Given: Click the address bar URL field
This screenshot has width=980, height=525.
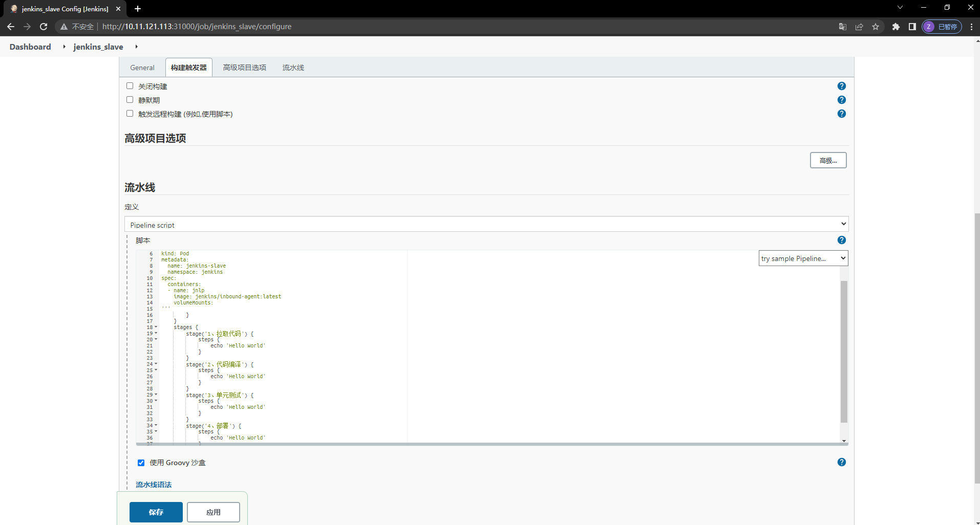Looking at the screenshot, I should coord(461,27).
